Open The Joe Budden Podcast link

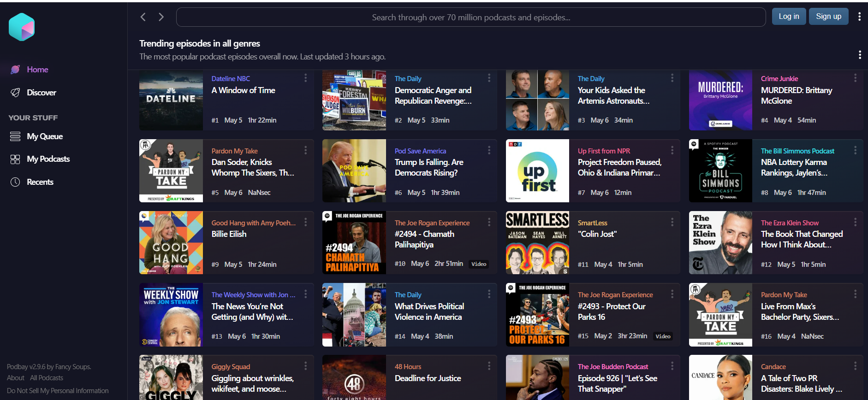click(612, 367)
